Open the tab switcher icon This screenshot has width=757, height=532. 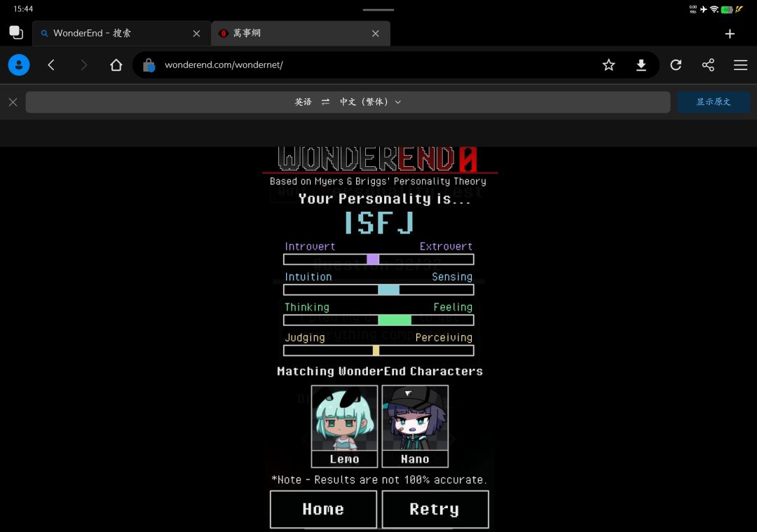[16, 33]
